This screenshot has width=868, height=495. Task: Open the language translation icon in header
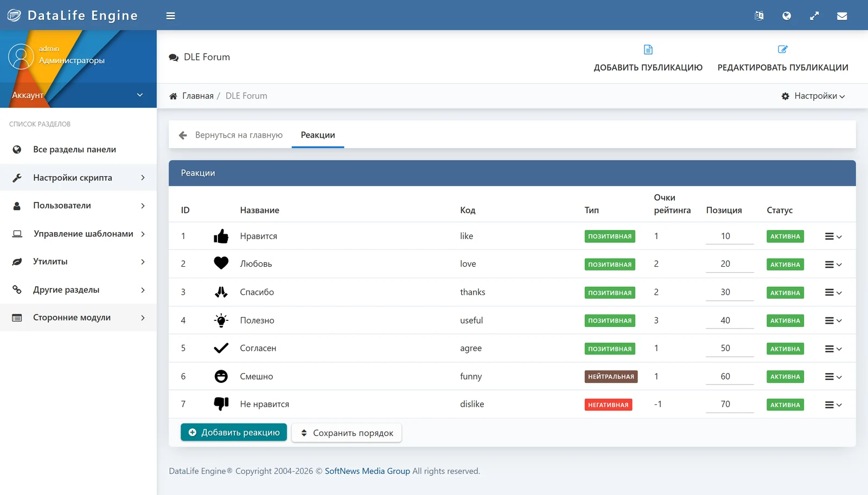[x=759, y=16]
